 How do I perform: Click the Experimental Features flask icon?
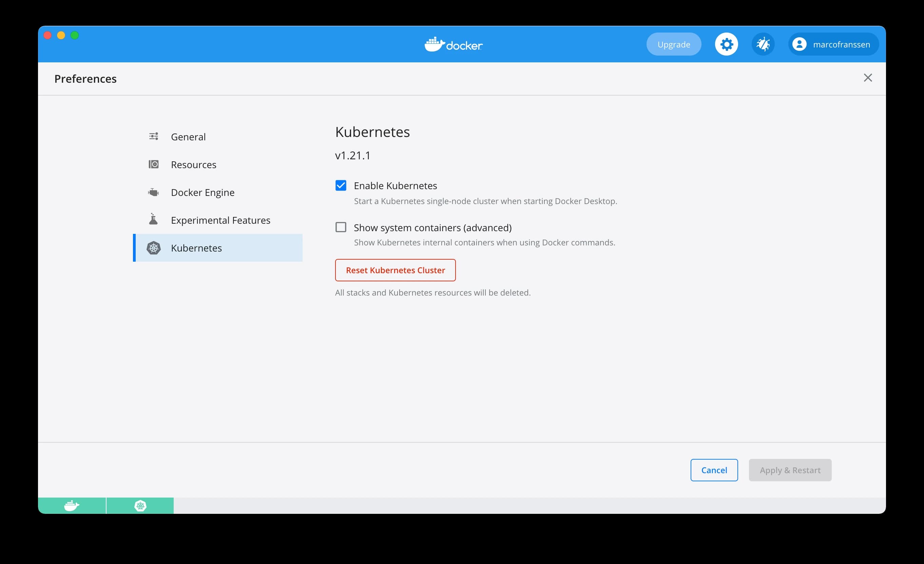[x=153, y=219]
